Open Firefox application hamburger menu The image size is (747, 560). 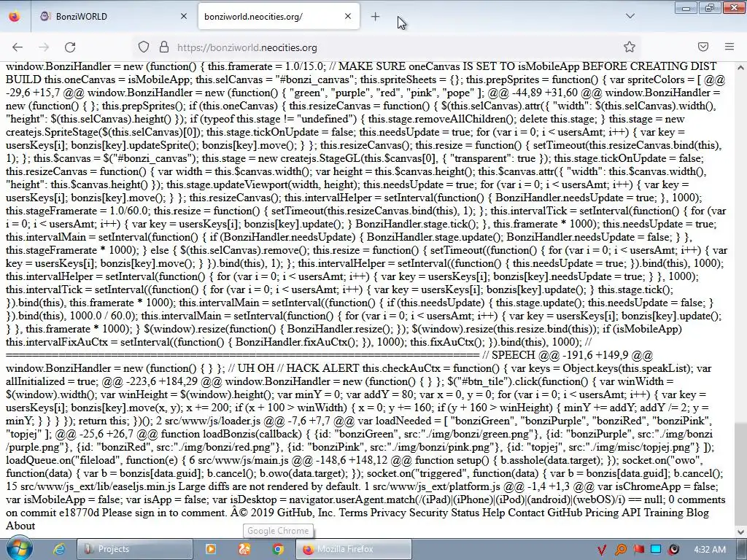pyautogui.click(x=729, y=47)
